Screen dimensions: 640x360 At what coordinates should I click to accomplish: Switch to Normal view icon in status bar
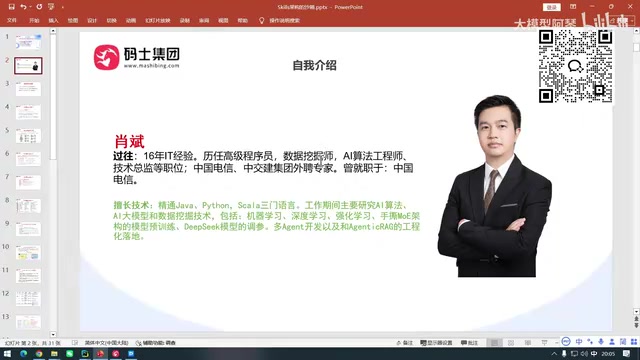494,343
